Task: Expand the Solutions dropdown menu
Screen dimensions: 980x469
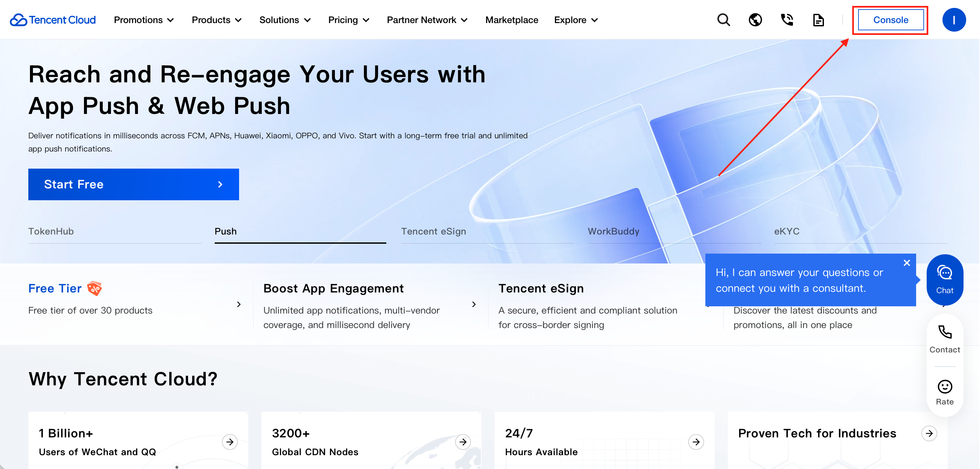Action: click(x=285, y=20)
